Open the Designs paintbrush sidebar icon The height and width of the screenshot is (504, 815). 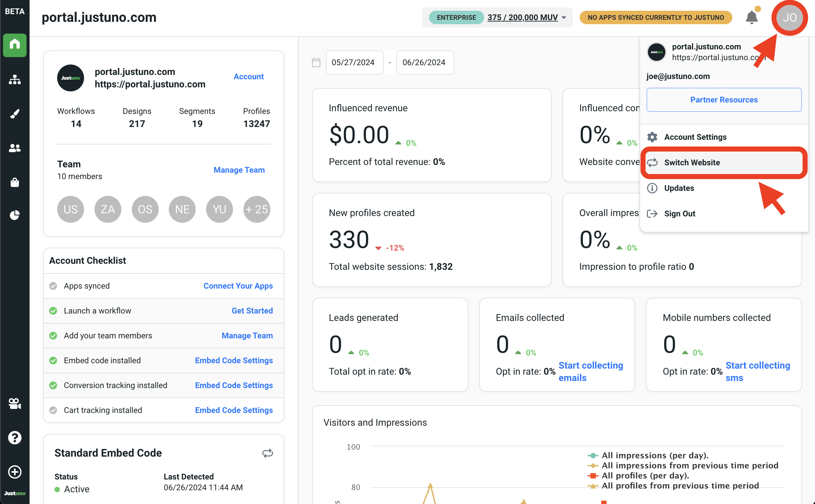[x=15, y=114]
